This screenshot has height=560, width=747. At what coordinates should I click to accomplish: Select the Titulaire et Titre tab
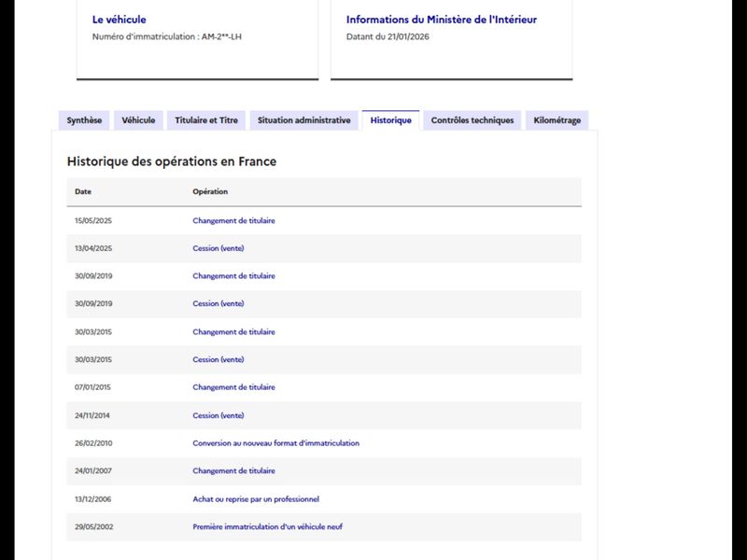tap(206, 120)
